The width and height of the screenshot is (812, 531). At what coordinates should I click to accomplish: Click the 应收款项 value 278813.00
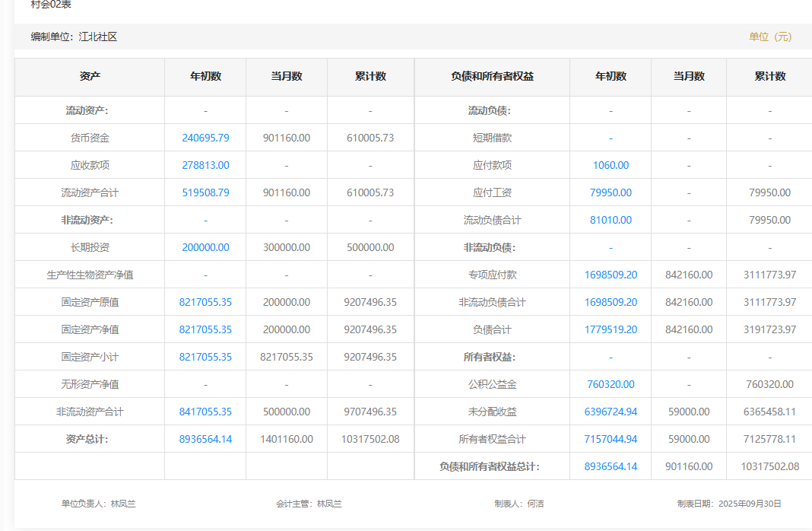point(205,165)
